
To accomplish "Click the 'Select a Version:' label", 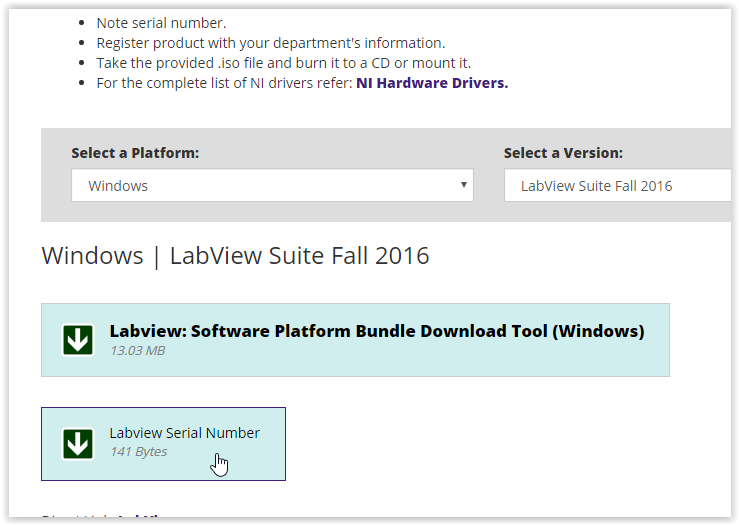I will click(x=563, y=153).
